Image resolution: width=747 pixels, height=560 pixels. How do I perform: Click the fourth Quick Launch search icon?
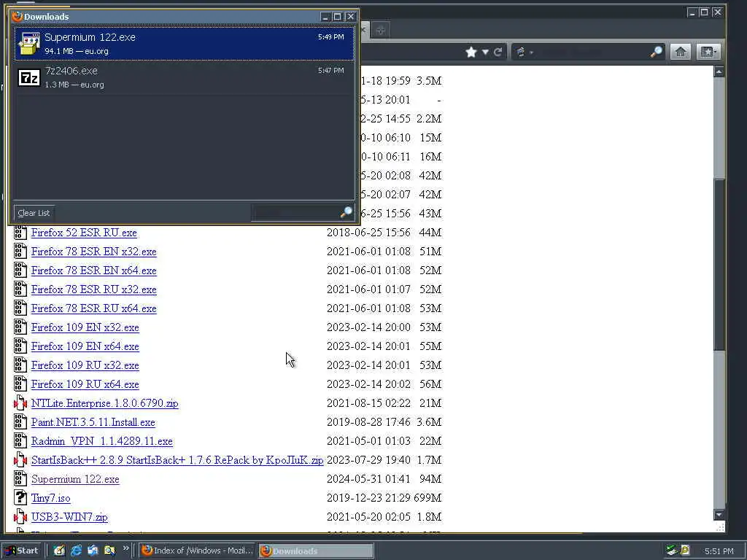tap(109, 551)
